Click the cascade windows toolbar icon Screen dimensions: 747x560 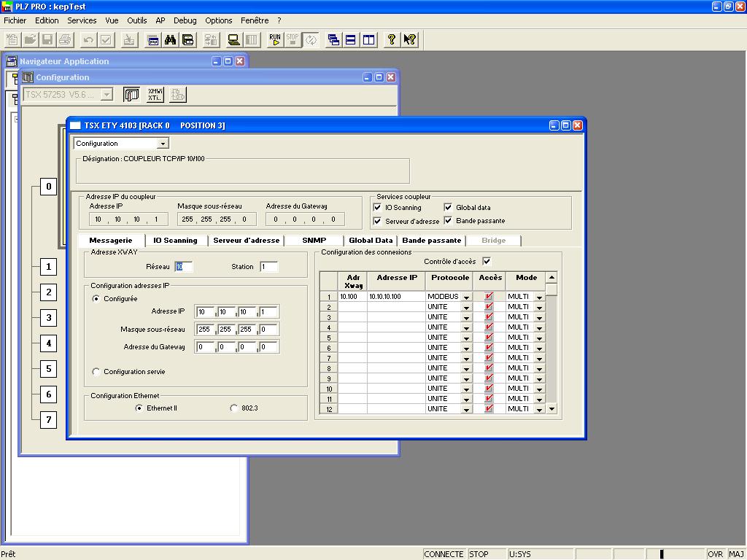tap(333, 39)
